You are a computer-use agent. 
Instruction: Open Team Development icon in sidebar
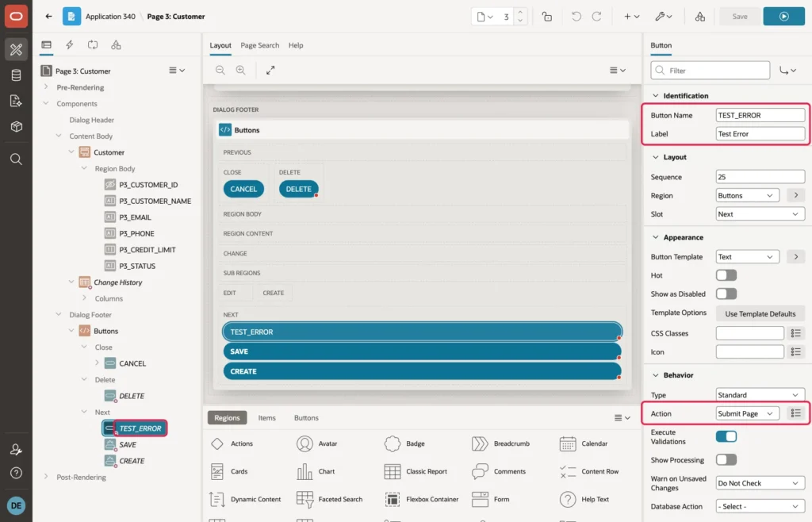coord(16,101)
